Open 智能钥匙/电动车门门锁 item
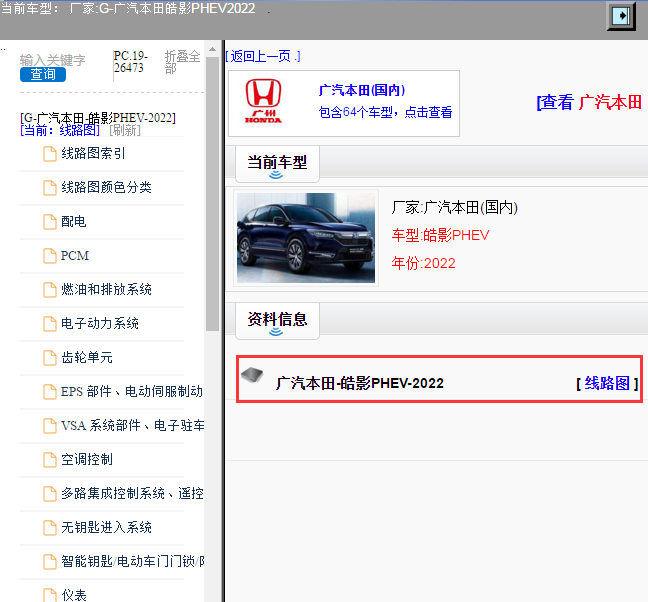This screenshot has width=648, height=602. click(x=133, y=561)
